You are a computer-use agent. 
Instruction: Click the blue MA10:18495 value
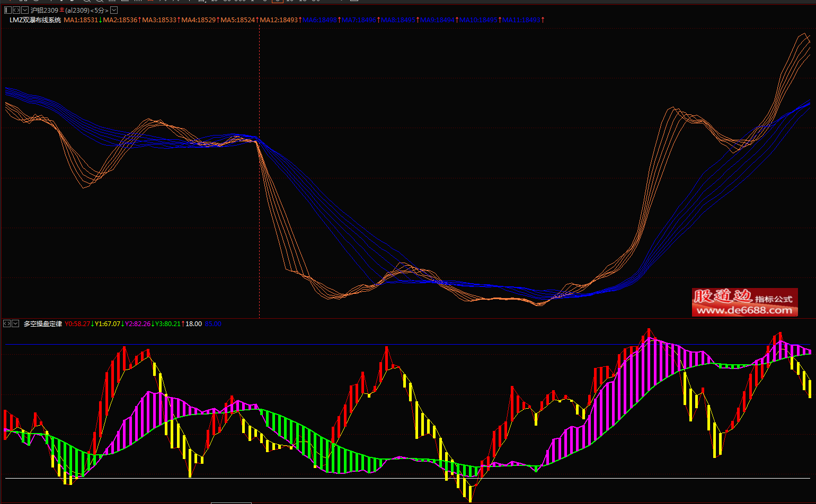click(478, 20)
